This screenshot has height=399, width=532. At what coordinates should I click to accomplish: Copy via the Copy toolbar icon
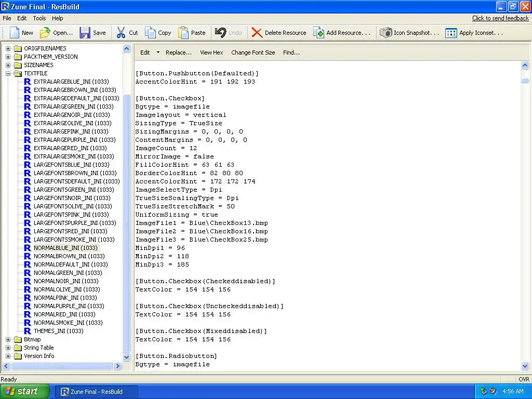click(150, 33)
